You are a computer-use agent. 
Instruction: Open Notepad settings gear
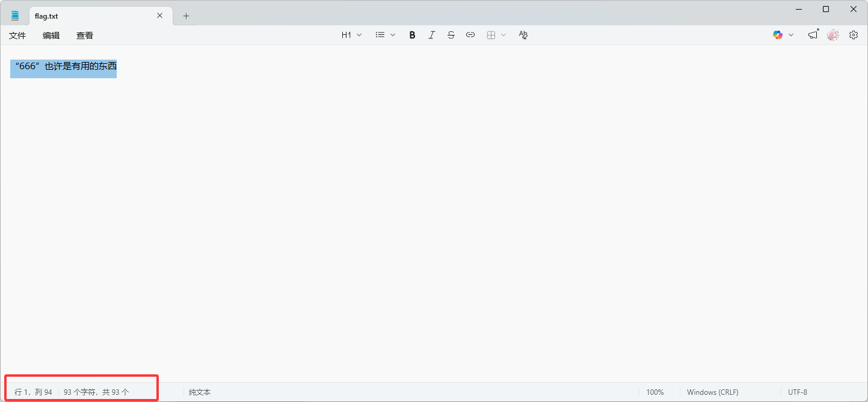pos(854,35)
